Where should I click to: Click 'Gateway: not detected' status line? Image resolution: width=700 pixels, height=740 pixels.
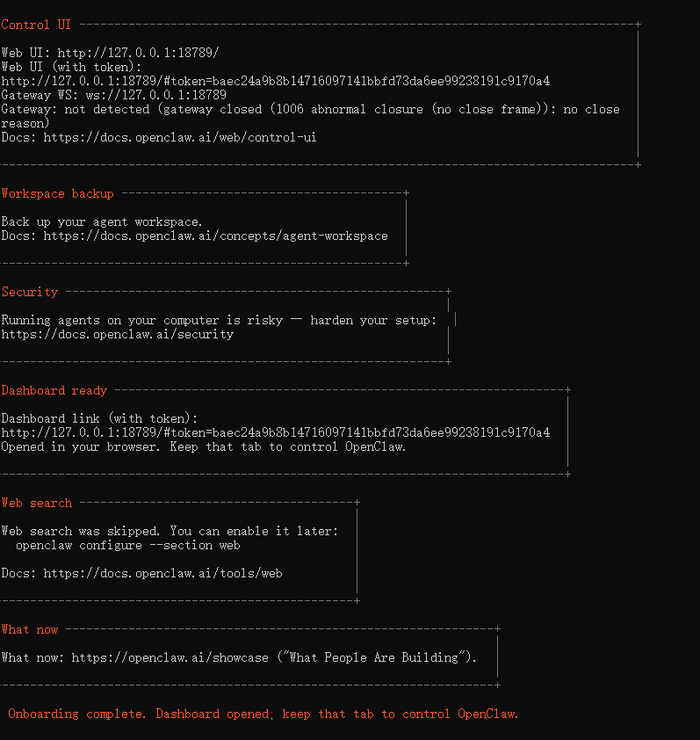(x=310, y=110)
